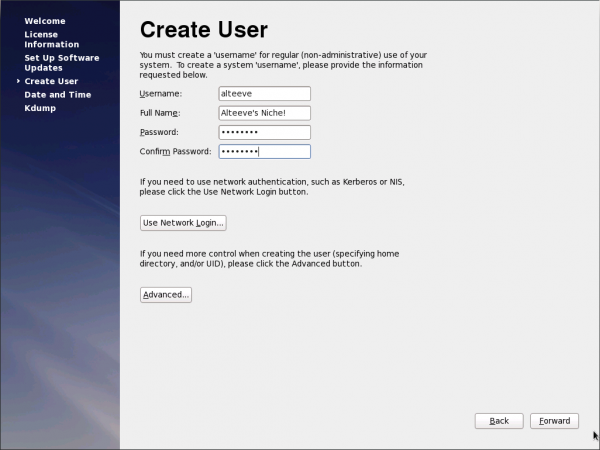Go to Set Up Software Updates step

pyautogui.click(x=62, y=63)
